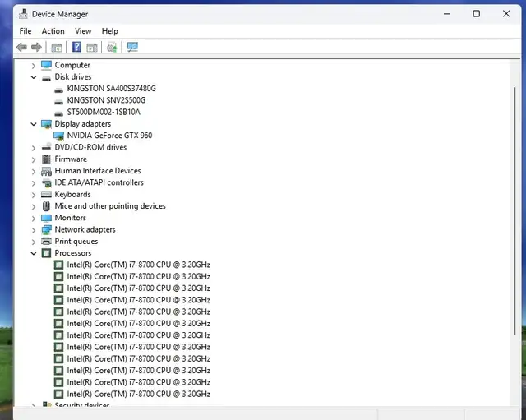
Task: Expand the Firmware node
Action: tap(34, 159)
